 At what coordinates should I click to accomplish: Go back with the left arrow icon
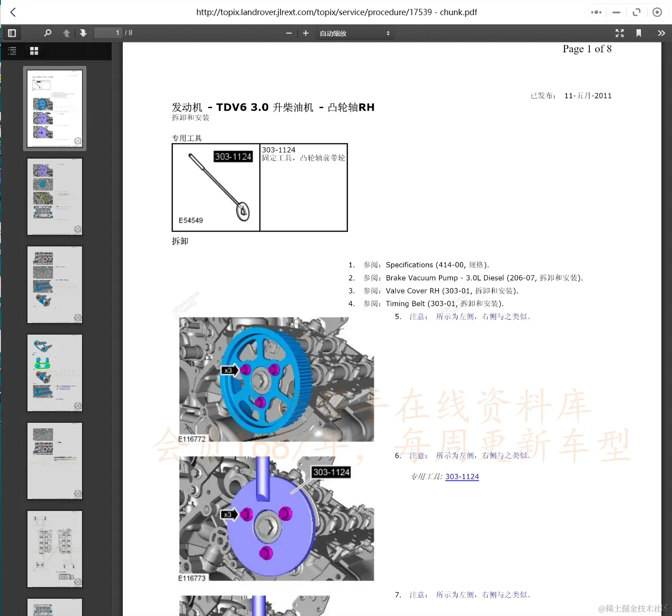point(13,12)
